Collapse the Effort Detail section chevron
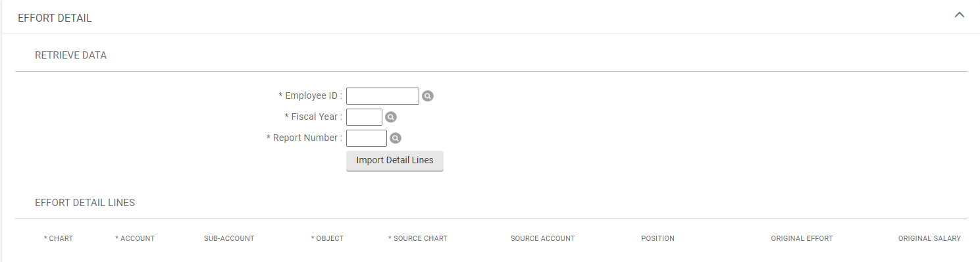 click(960, 15)
